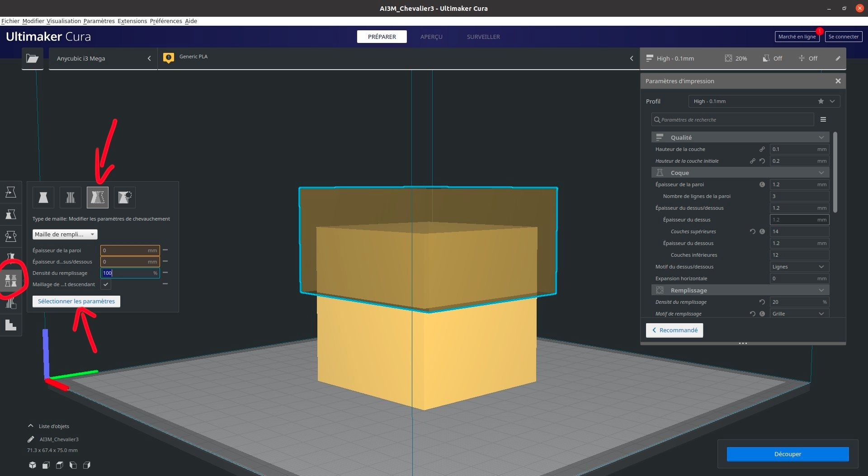Image resolution: width=868 pixels, height=476 pixels.
Task: Open the Maille de rempli… mesh dropdown
Action: [65, 234]
